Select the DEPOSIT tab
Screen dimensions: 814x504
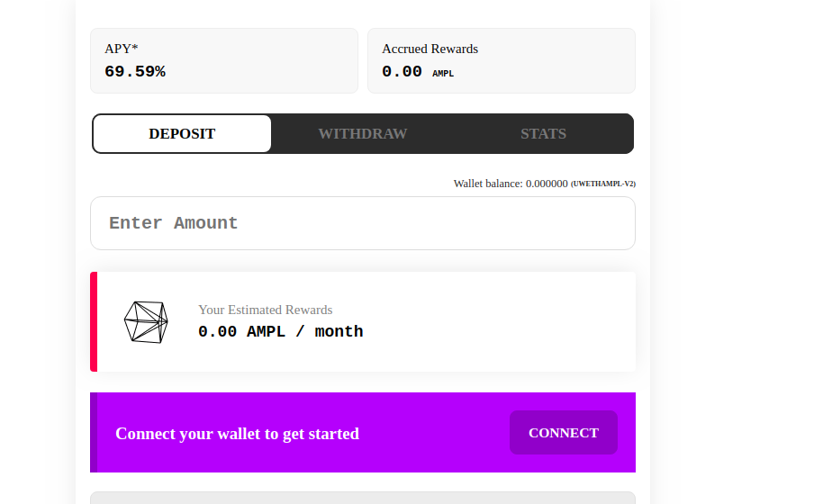click(182, 134)
